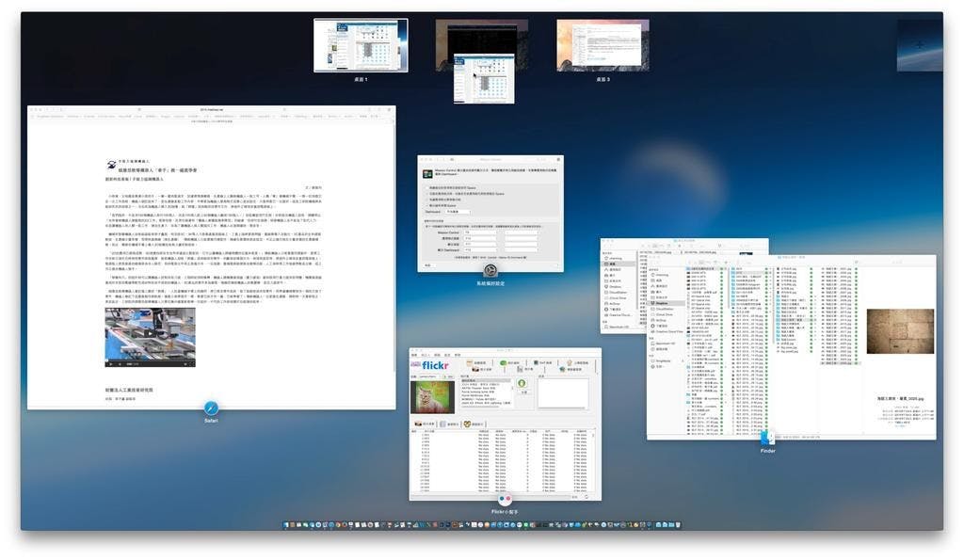This screenshot has width=964, height=560.
Task: Click the Finder app icon badge
Action: [767, 438]
